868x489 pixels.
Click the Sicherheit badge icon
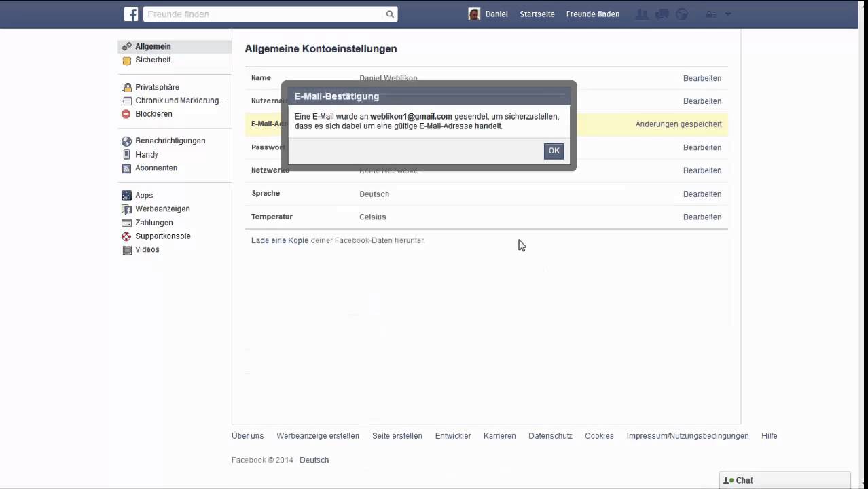point(126,60)
